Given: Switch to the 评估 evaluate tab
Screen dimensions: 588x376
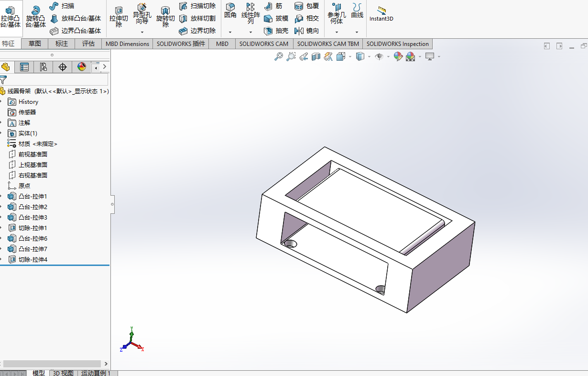Looking at the screenshot, I should [x=88, y=44].
